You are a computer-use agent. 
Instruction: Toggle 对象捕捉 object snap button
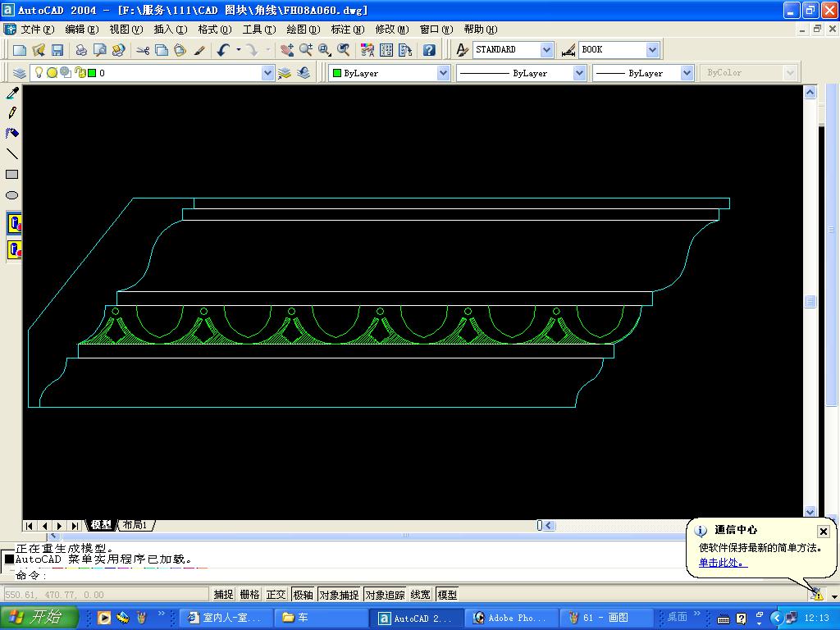pos(339,595)
